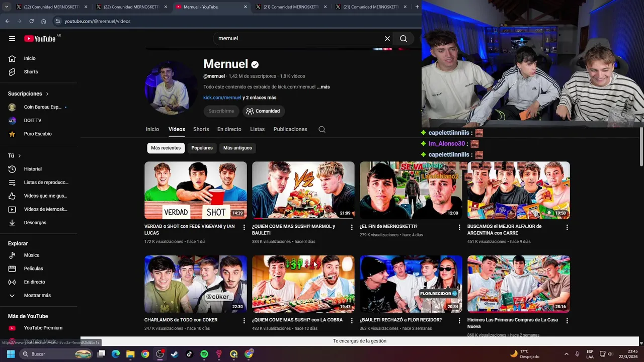This screenshot has height=362, width=644.
Task: Reload the page in browser toolbar
Action: click(31, 21)
